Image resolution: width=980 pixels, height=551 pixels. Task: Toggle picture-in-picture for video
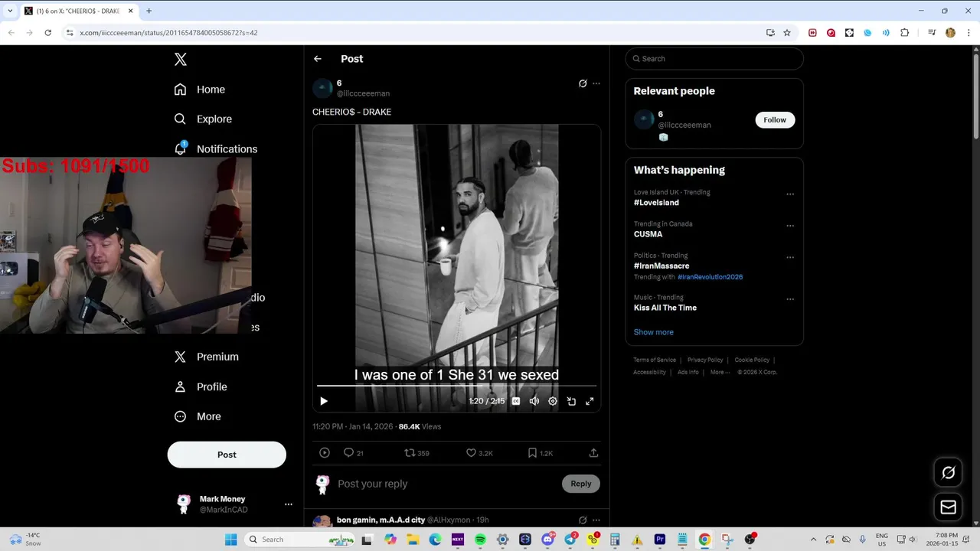tap(571, 401)
